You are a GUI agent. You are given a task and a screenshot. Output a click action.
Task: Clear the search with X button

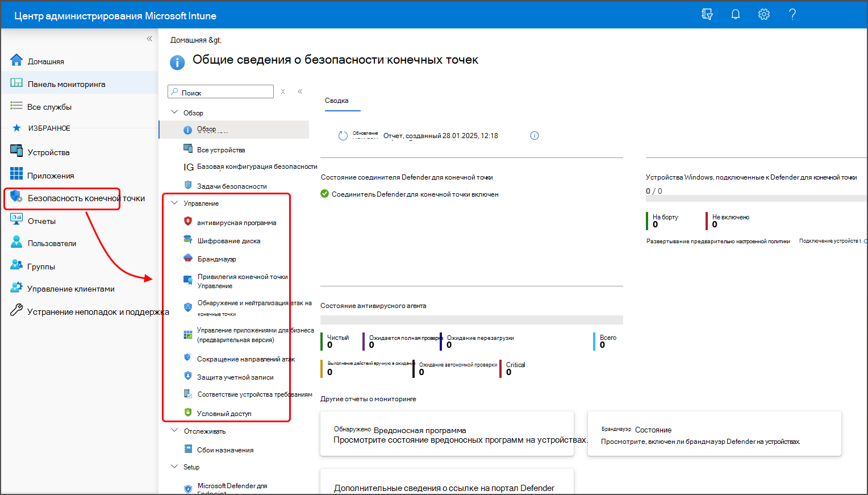click(283, 91)
